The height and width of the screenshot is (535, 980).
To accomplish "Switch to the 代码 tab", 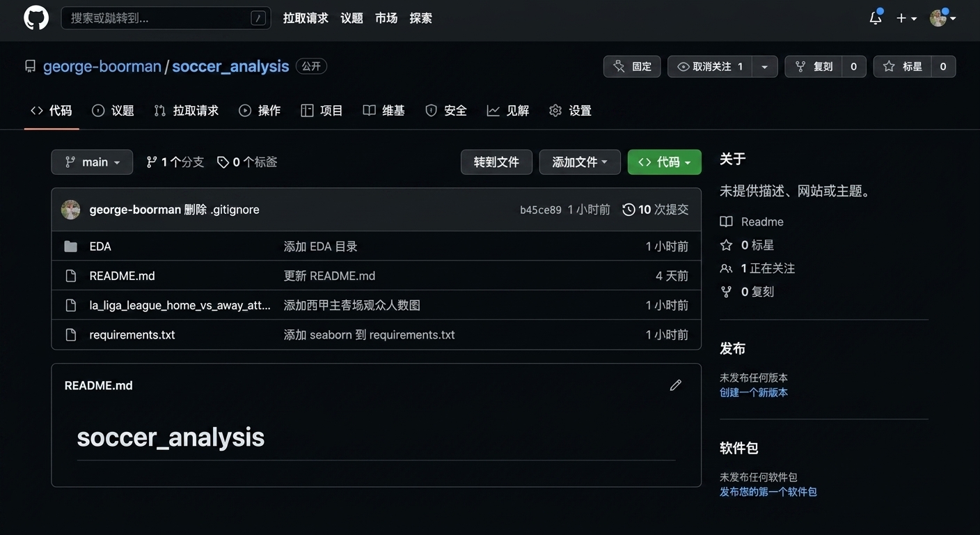I will pyautogui.click(x=52, y=110).
